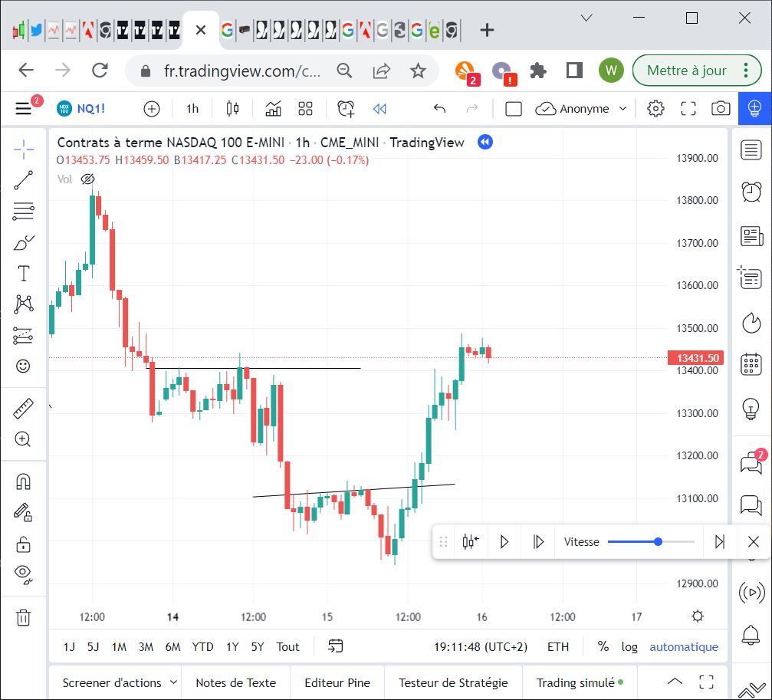Select the brush drawing tool
The image size is (772, 700).
[x=23, y=242]
